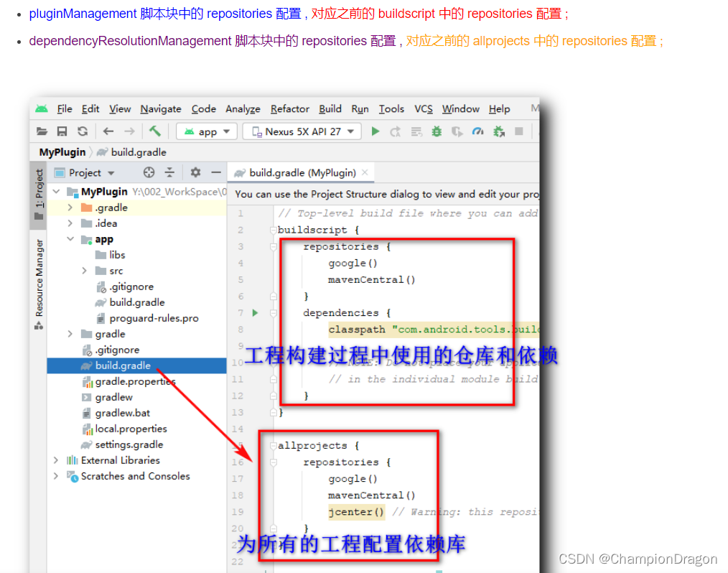Collapse All in the Project panel
The height and width of the screenshot is (573, 728).
(x=169, y=172)
